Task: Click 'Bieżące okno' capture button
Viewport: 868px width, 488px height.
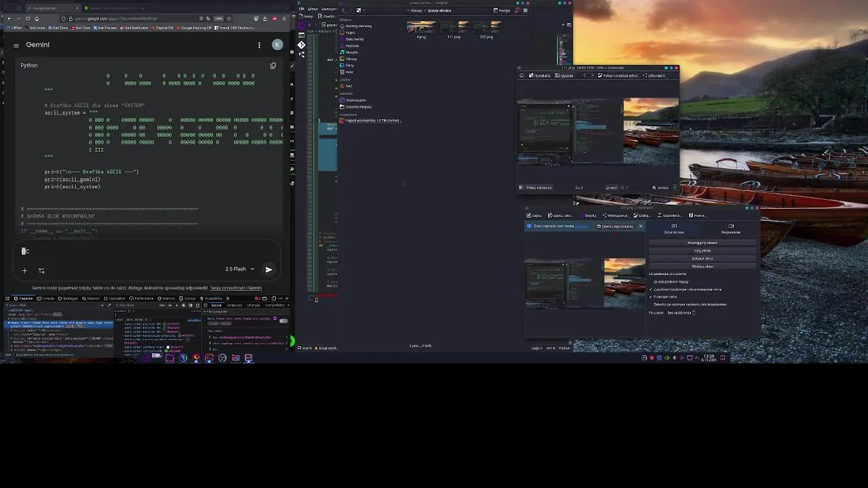Action: click(703, 258)
